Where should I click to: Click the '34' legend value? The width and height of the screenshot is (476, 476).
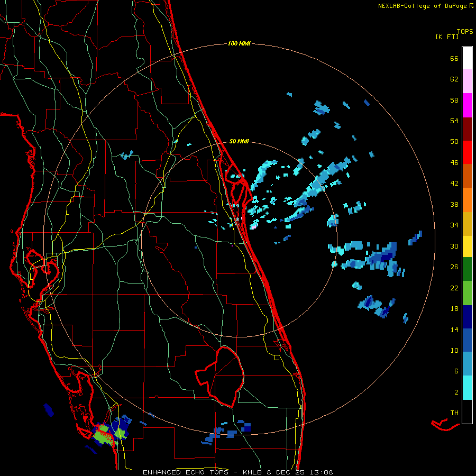tap(454, 225)
